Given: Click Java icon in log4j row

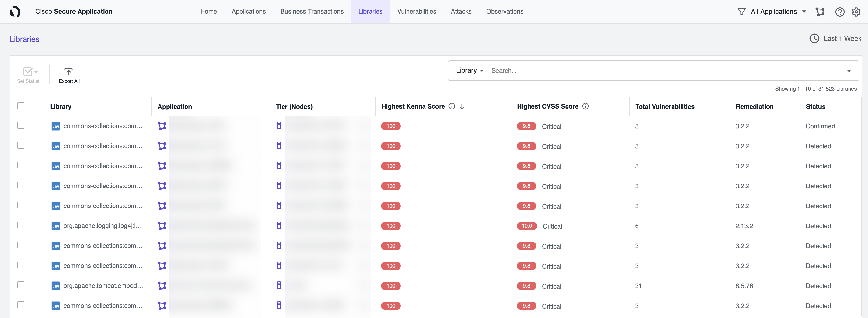Looking at the screenshot, I should pyautogui.click(x=56, y=226).
